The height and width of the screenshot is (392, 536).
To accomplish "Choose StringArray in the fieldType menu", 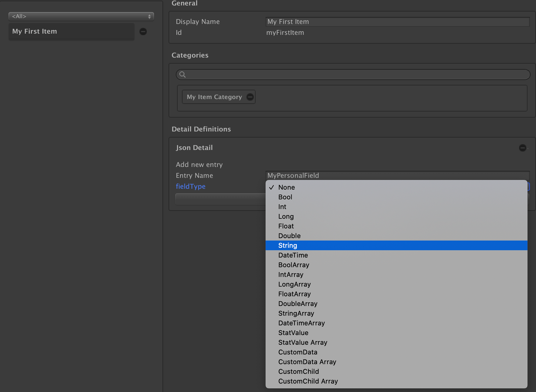I will (397, 313).
